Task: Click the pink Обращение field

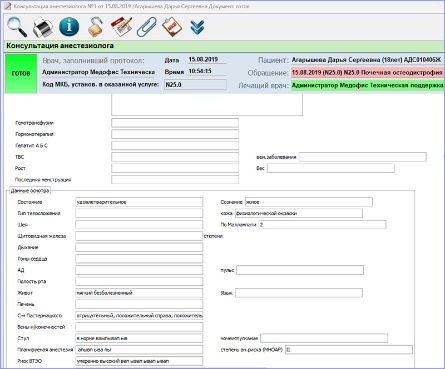Action: click(x=368, y=72)
